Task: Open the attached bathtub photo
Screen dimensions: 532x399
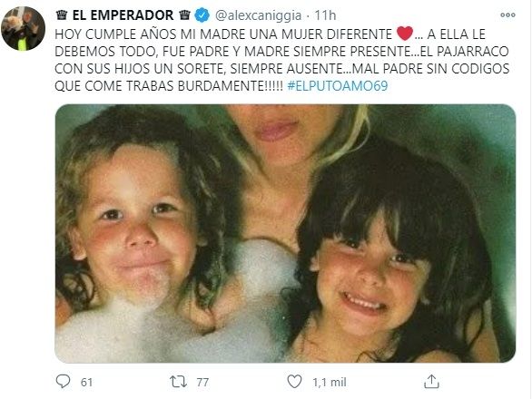Action: [285, 234]
